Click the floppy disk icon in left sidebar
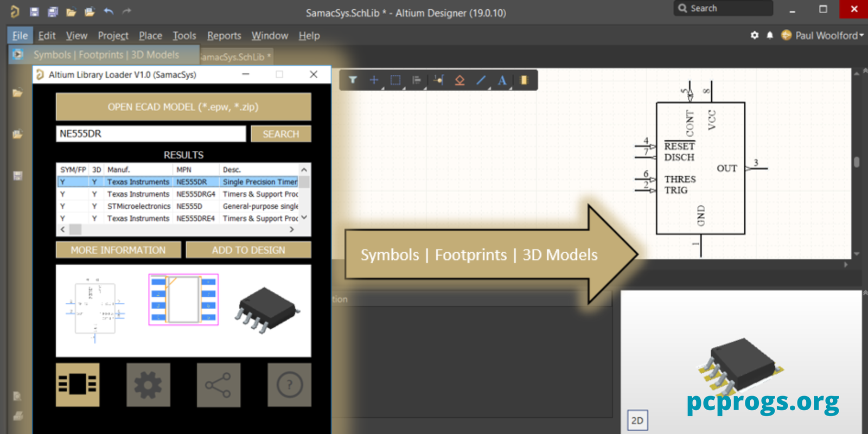Image resolution: width=868 pixels, height=434 pixels. coord(17,176)
